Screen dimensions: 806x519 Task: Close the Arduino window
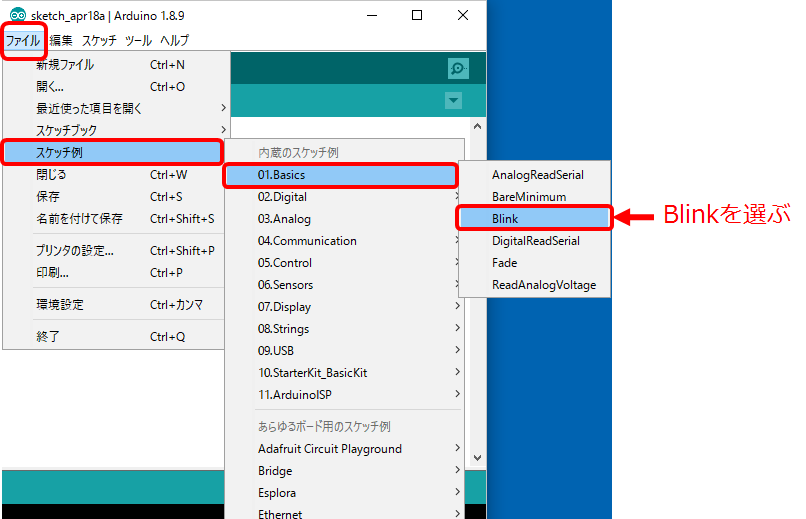[463, 15]
